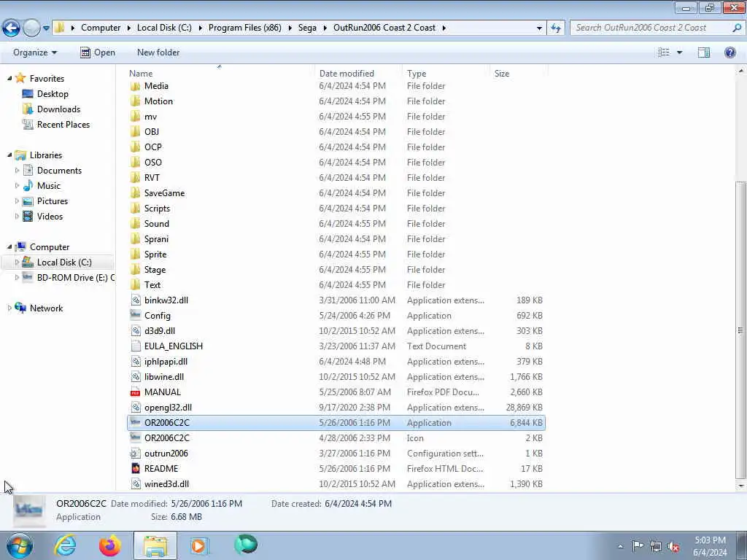Click the Forward navigation arrow
Screen dimensions: 747x560
click(31, 28)
